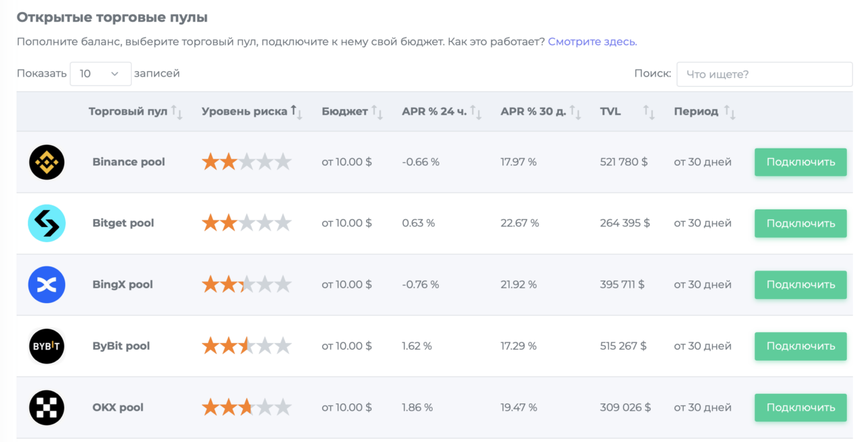Viewport: 868px width, 442px height.
Task: Select the Binance pool name
Action: 129,162
